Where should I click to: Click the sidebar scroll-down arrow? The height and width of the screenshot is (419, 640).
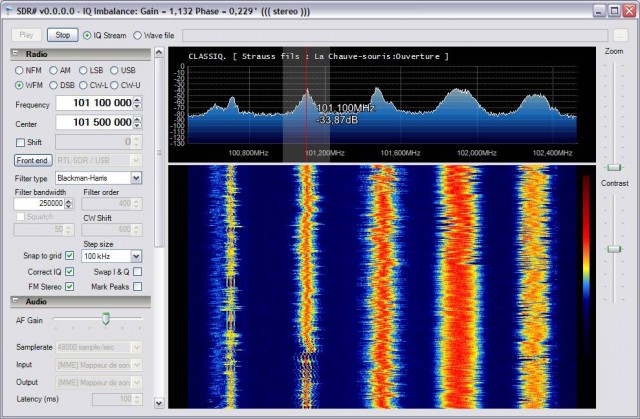[x=159, y=403]
